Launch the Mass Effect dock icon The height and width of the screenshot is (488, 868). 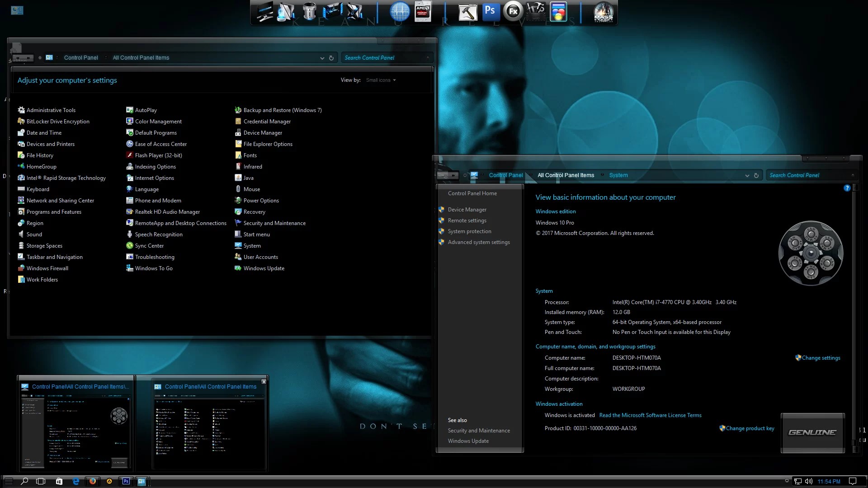(603, 12)
